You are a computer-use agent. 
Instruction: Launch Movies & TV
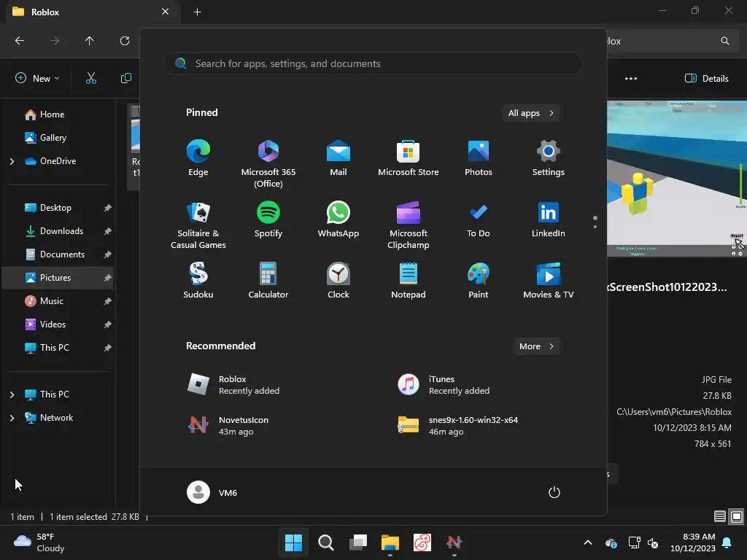point(549,281)
